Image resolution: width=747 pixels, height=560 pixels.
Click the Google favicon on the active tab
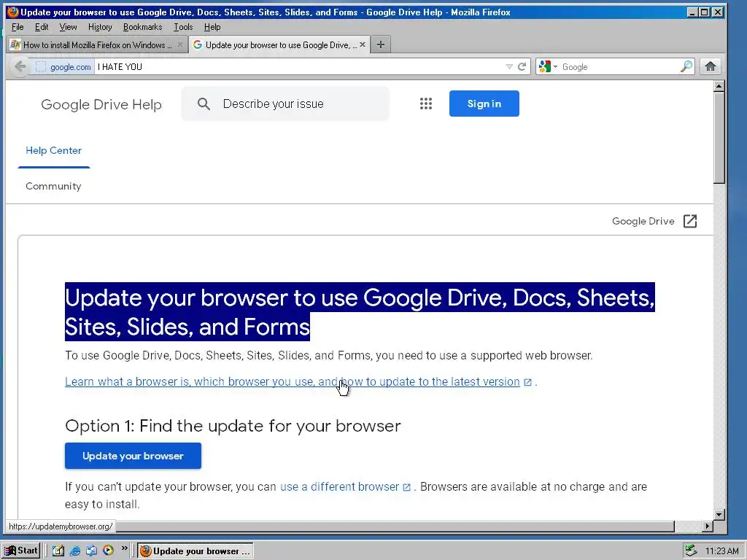(198, 44)
